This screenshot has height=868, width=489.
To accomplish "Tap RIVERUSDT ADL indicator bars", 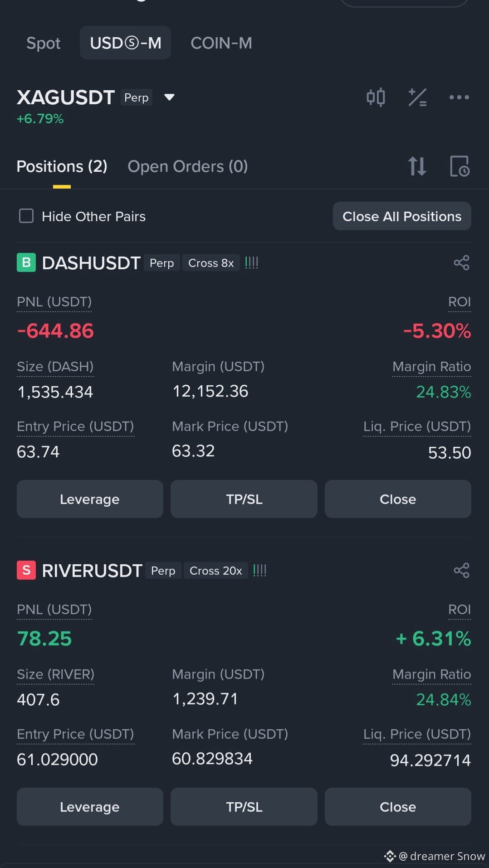I will pyautogui.click(x=259, y=570).
